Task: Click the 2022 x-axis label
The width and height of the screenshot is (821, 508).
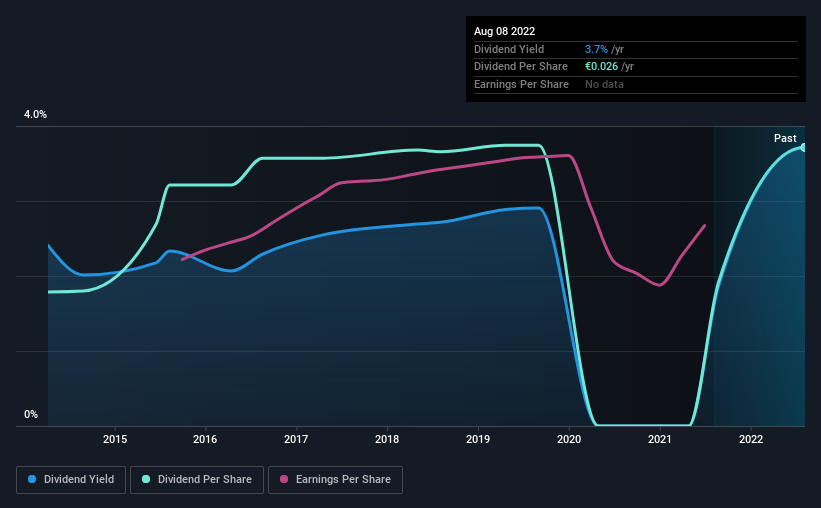Action: coord(751,439)
